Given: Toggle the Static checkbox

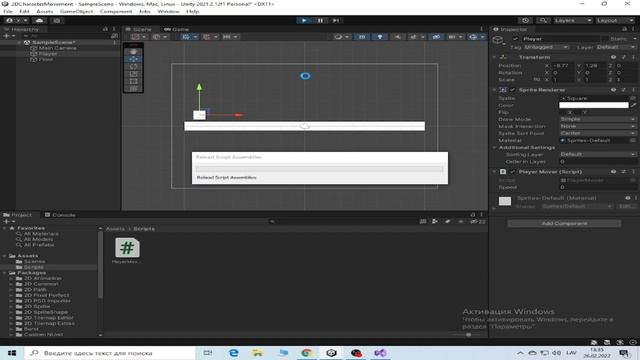Looking at the screenshot, I should coord(605,39).
